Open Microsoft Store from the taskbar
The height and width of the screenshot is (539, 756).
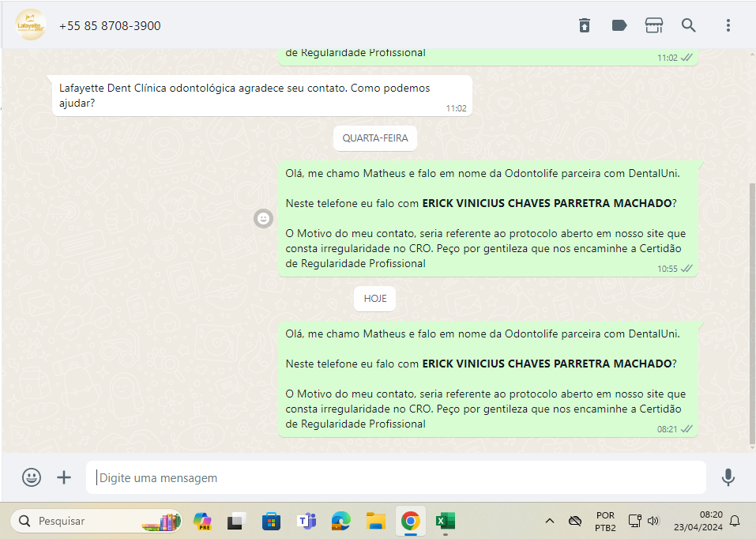(x=271, y=521)
